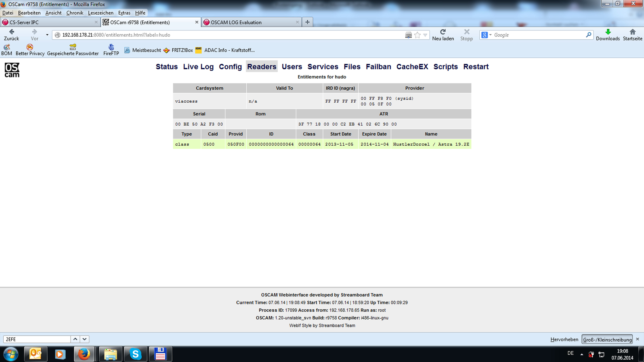Viewport: 644px width, 362px height.
Task: Open the history dropdown next to Vor
Action: point(47,35)
